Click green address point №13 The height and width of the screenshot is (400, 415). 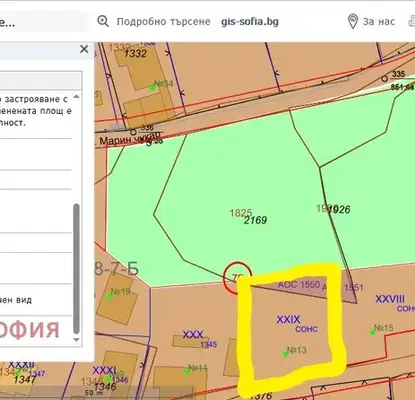tap(285, 355)
